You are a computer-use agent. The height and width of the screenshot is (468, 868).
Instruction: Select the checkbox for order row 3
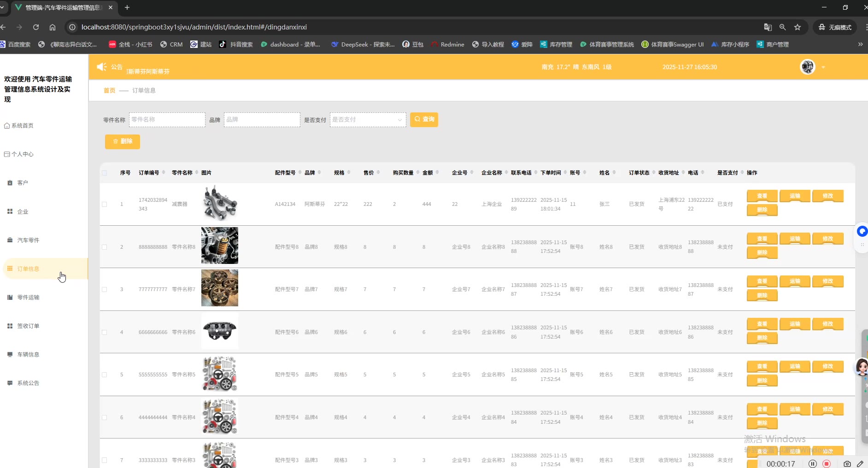(x=105, y=289)
